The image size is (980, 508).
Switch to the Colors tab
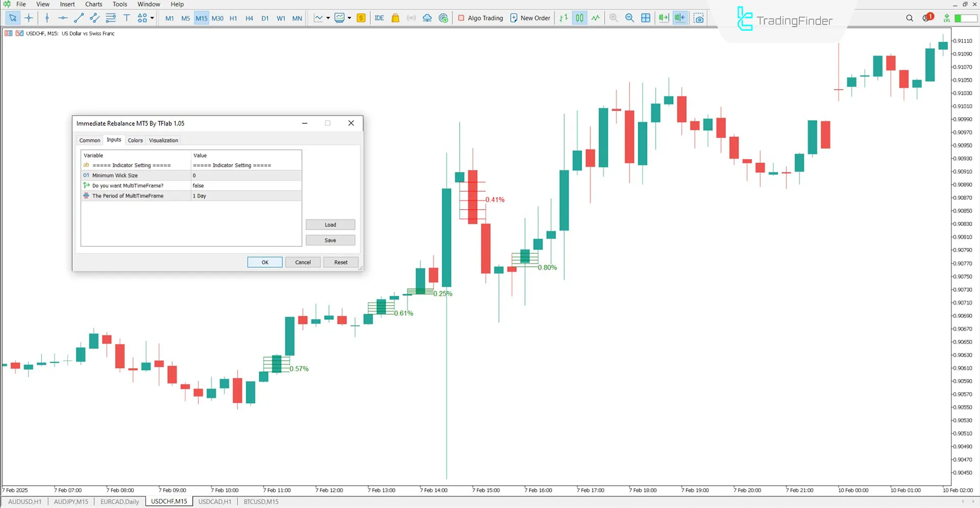135,140
